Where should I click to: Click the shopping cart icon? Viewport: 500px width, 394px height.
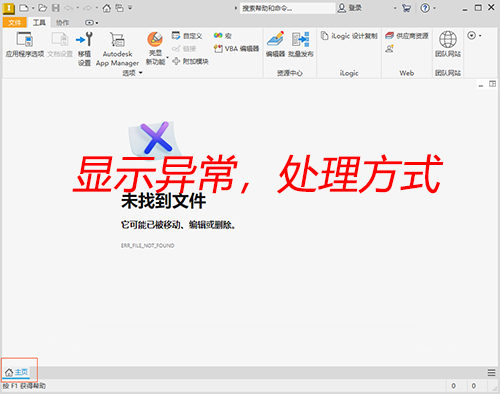point(406,8)
